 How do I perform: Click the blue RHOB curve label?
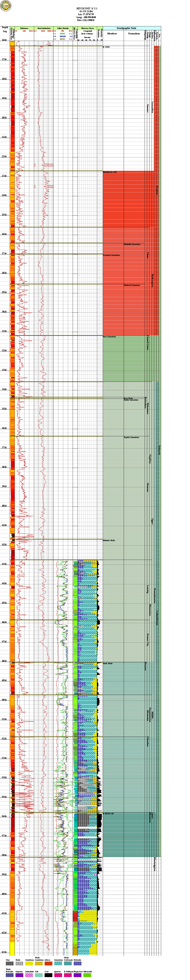pyautogui.click(x=62, y=36)
